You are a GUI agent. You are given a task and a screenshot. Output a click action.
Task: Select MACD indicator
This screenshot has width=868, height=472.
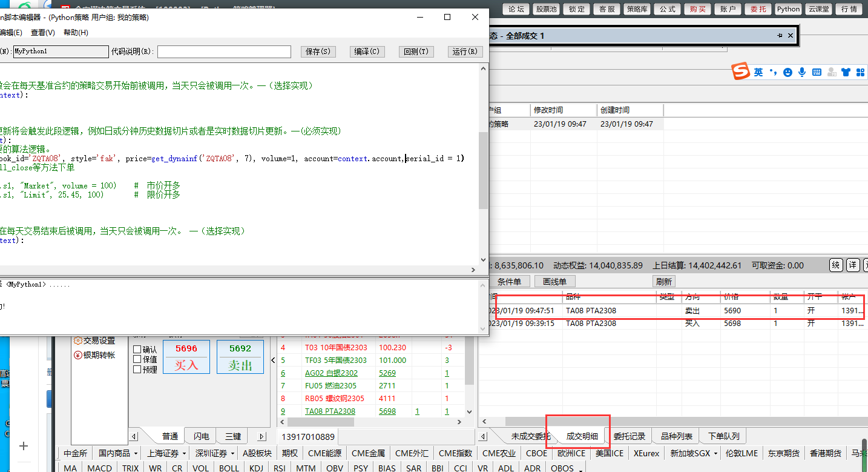(x=99, y=468)
